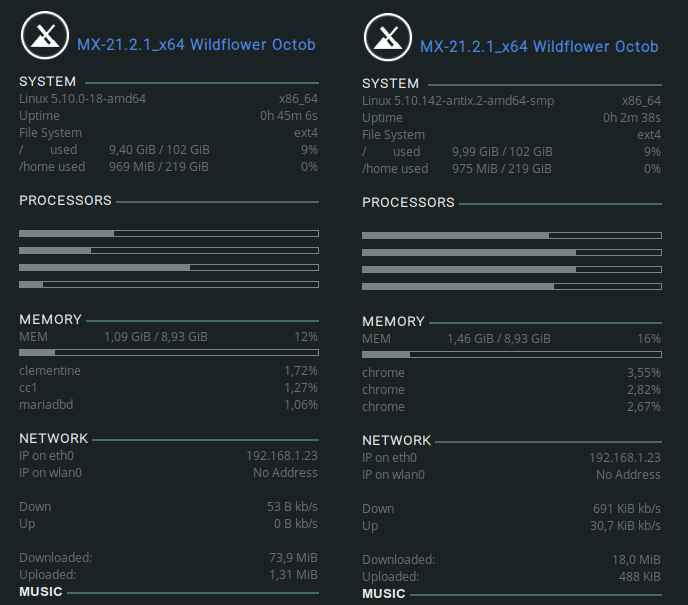The image size is (688, 605).
Task: Click MEMORY heading in left panel
Action: tap(50, 319)
